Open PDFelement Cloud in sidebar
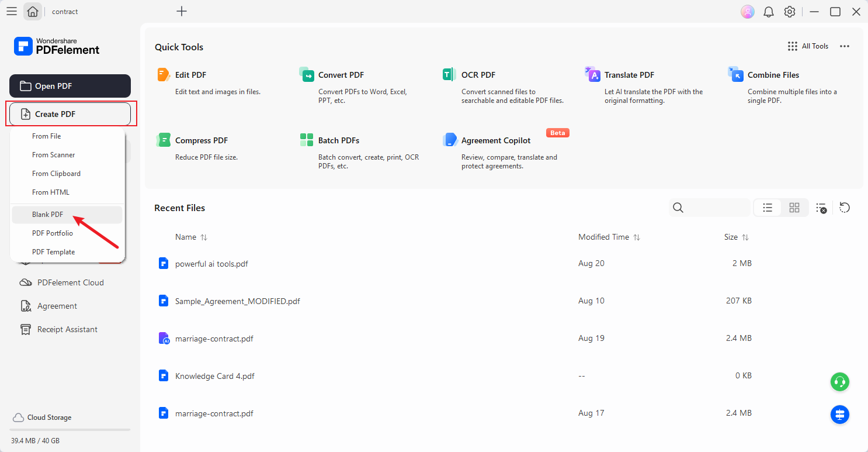Image resolution: width=868 pixels, height=452 pixels. 70,282
